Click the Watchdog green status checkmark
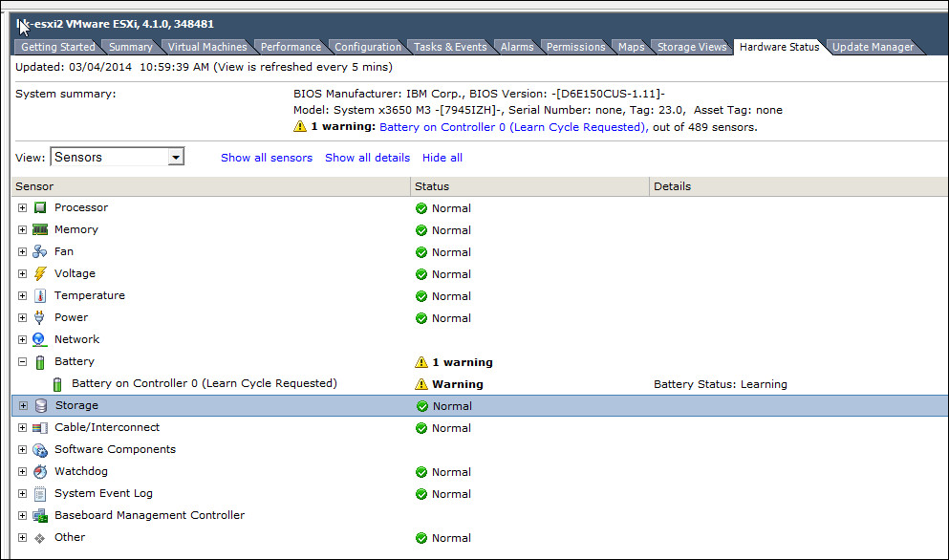949x560 pixels. click(x=421, y=472)
